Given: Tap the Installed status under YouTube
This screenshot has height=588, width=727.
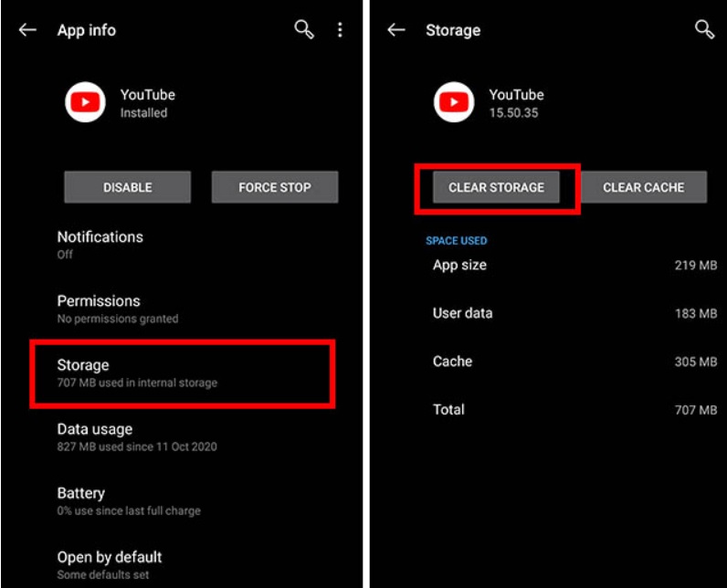Looking at the screenshot, I should [143, 112].
